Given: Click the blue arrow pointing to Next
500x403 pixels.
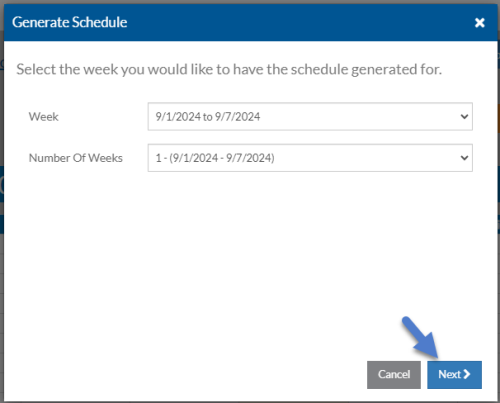Looking at the screenshot, I should 420,337.
